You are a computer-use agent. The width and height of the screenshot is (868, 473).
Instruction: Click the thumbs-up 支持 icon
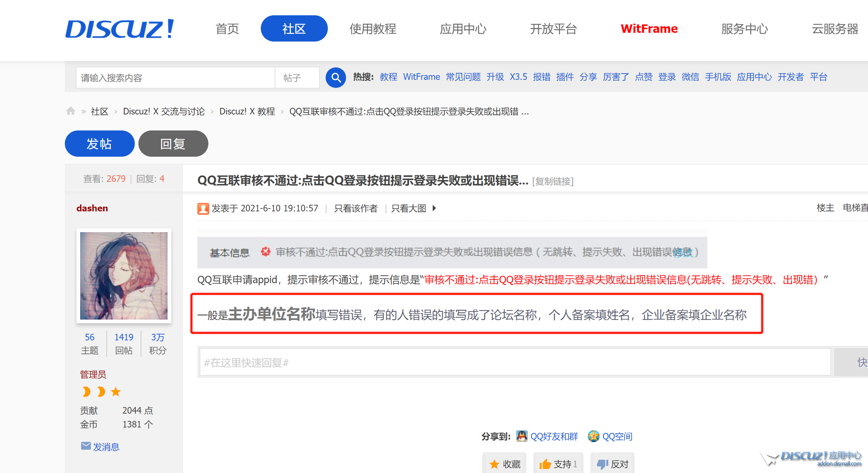click(545, 464)
